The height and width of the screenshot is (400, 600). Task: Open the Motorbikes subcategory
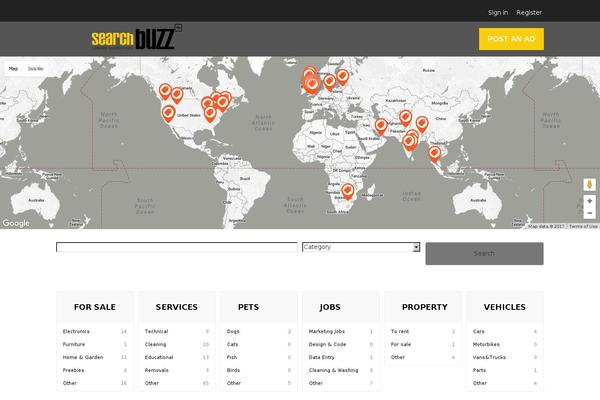[486, 344]
